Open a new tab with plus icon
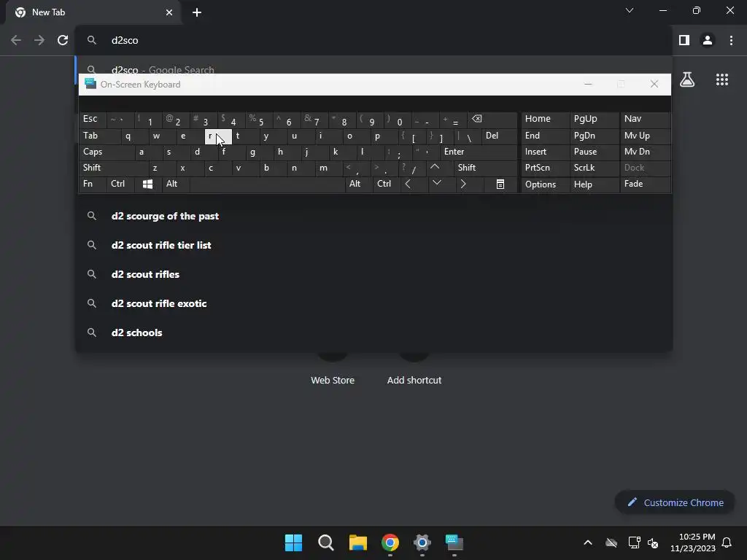Screen dimensions: 747x560 [x=197, y=12]
